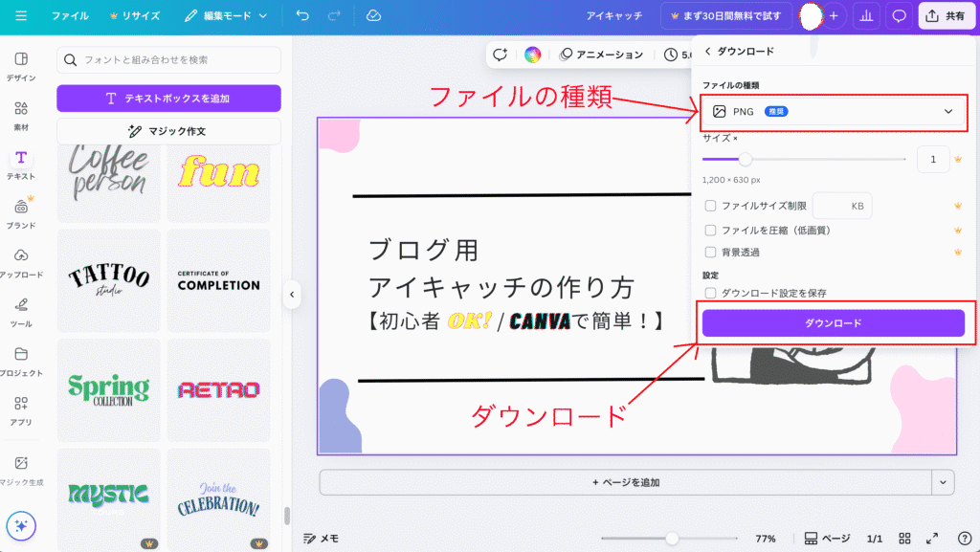Open the プロジェクト sidebar panel

point(21,362)
